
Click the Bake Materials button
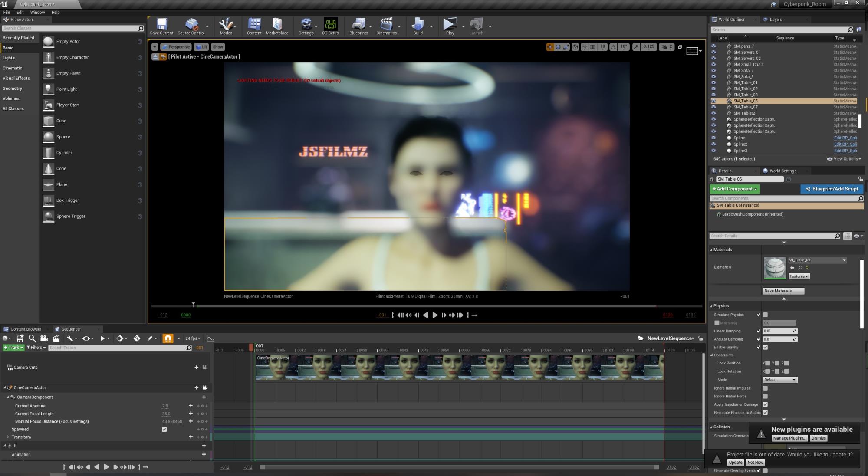click(x=783, y=291)
